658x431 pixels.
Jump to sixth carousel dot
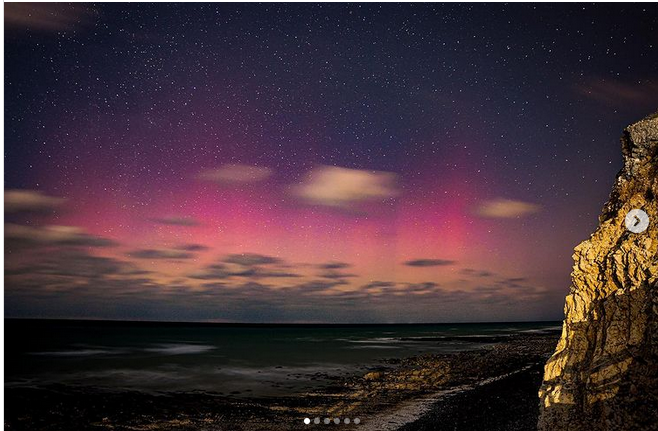(x=357, y=421)
